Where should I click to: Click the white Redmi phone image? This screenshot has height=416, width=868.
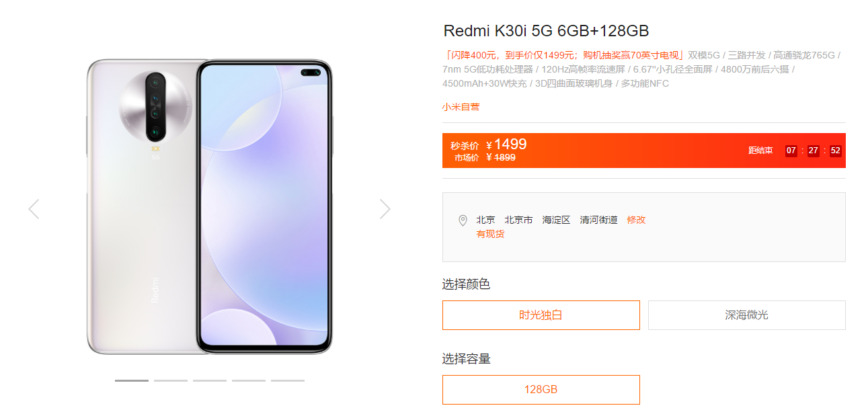(210, 207)
